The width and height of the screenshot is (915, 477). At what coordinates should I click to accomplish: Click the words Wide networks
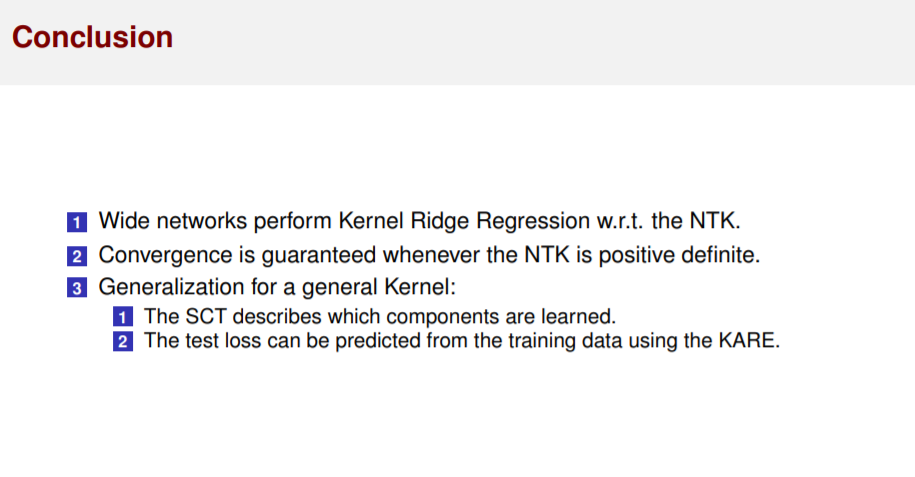pyautogui.click(x=165, y=221)
